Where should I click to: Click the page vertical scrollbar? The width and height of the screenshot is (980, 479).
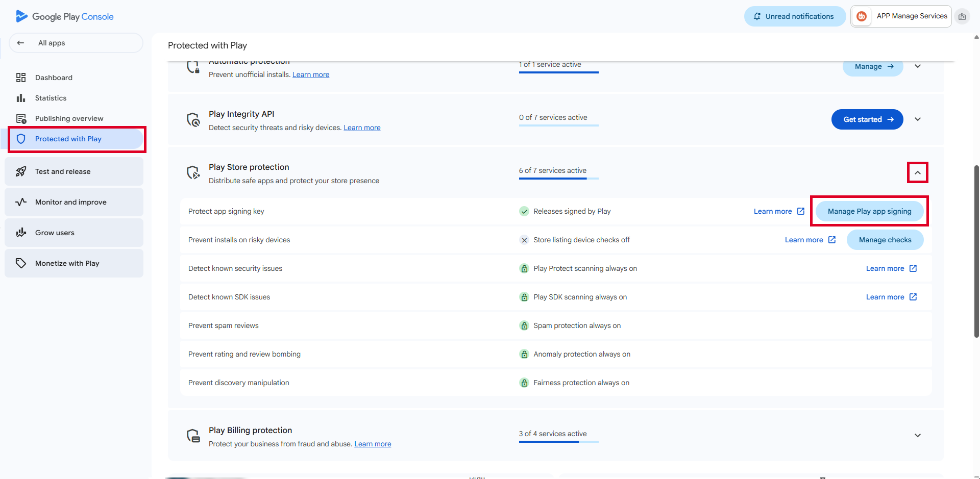pyautogui.click(x=976, y=251)
